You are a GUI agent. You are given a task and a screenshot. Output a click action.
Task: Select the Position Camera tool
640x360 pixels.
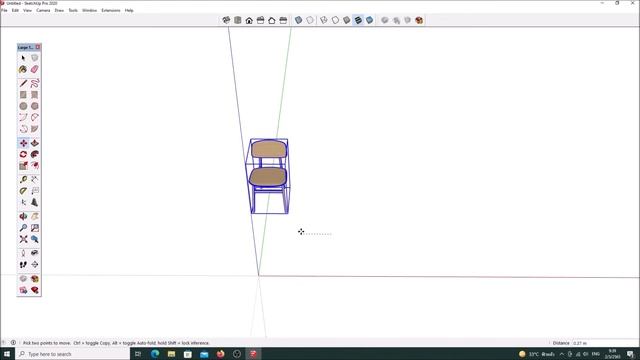[23, 253]
